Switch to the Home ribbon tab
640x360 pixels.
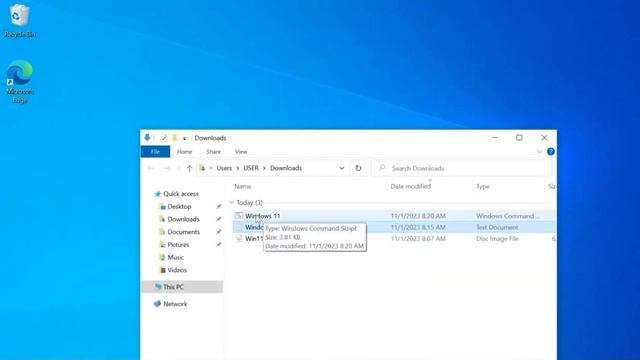click(x=184, y=152)
